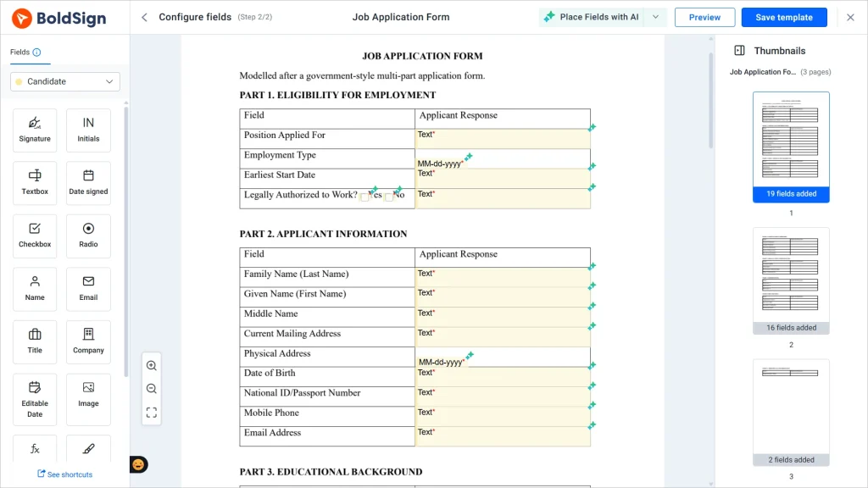Pick the Date signed field tool
This screenshot has height=488, width=868.
tap(88, 183)
